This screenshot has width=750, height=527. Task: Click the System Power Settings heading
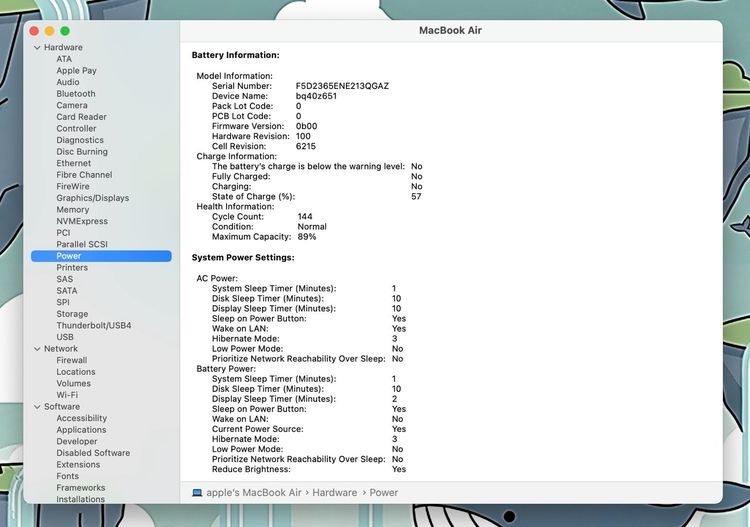pos(243,257)
